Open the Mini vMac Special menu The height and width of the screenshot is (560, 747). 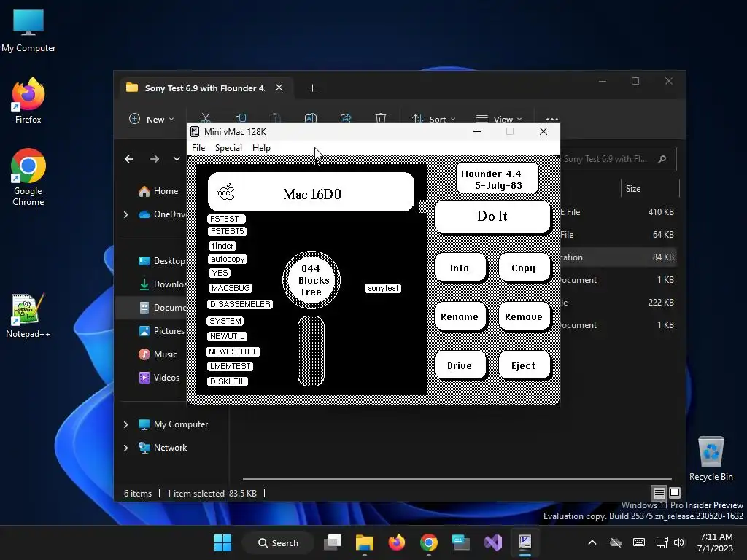[x=228, y=148]
